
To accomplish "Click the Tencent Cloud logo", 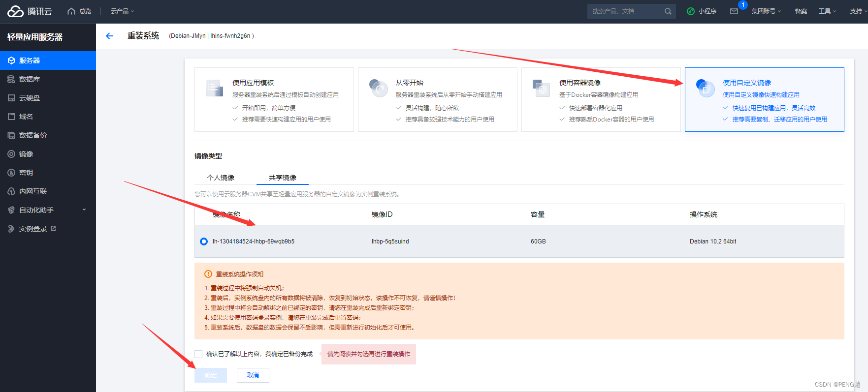I will tap(30, 11).
